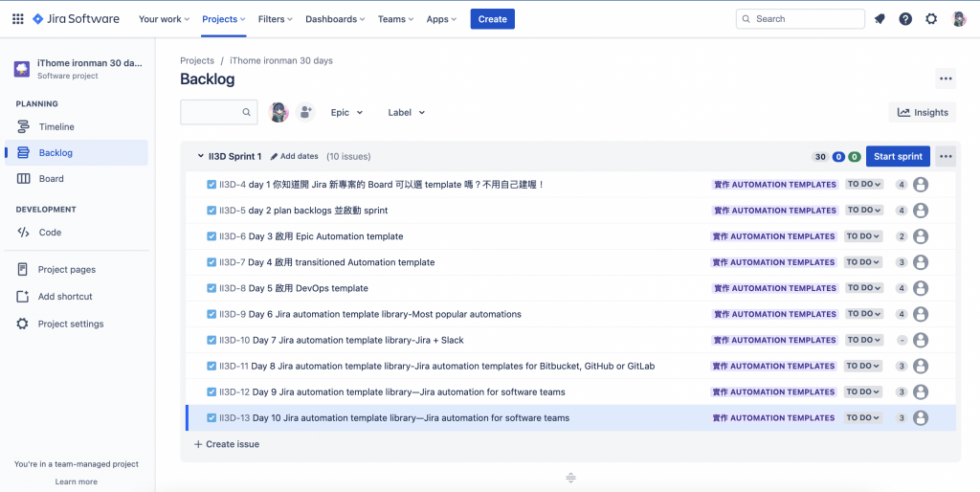Click the Create button
The height and width of the screenshot is (492, 980).
[x=493, y=19]
